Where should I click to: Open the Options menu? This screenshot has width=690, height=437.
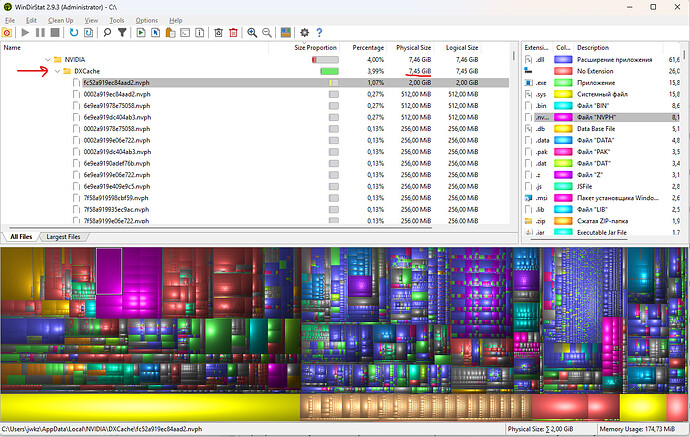[x=147, y=20]
